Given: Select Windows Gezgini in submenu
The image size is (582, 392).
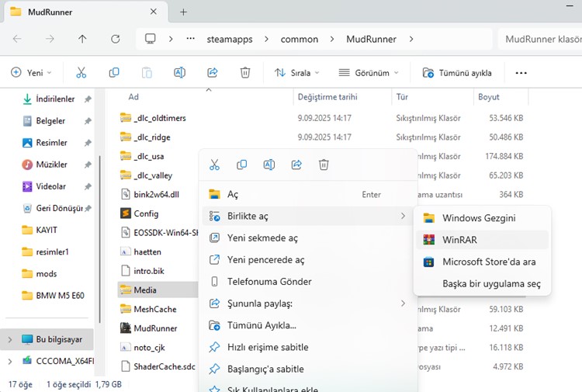Looking at the screenshot, I should [482, 218].
